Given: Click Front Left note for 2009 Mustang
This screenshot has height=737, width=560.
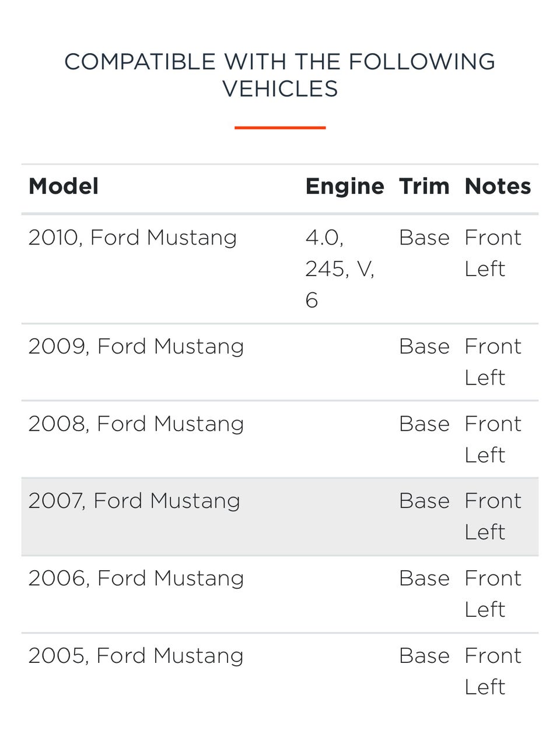Looking at the screenshot, I should click(x=492, y=362).
